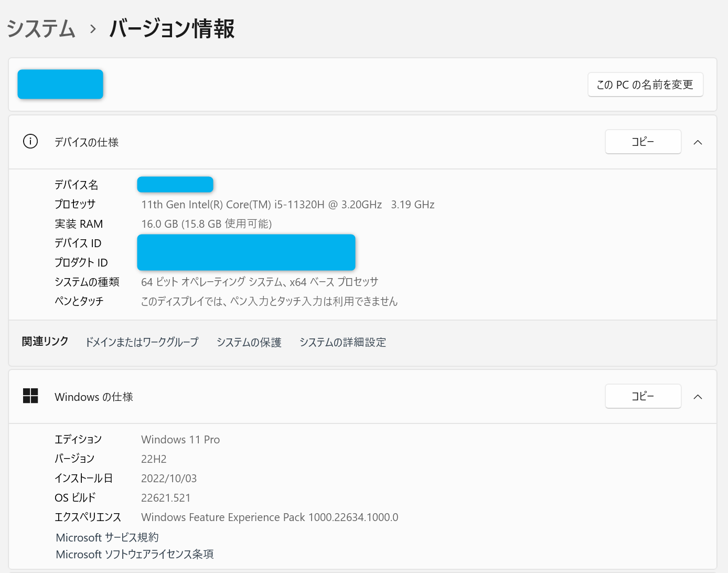Image resolution: width=728 pixels, height=573 pixels.
Task: Click the 関連リンク label
Action: click(45, 342)
